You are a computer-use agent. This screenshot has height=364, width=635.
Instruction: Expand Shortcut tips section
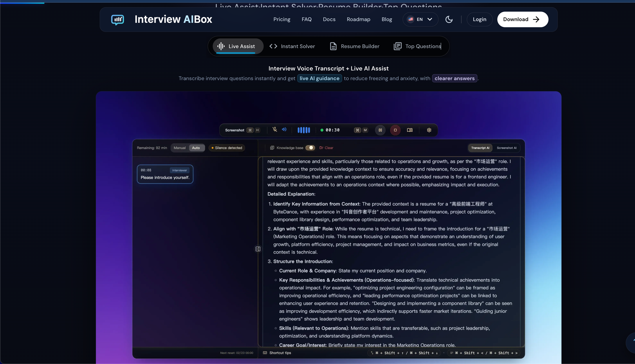pyautogui.click(x=277, y=353)
